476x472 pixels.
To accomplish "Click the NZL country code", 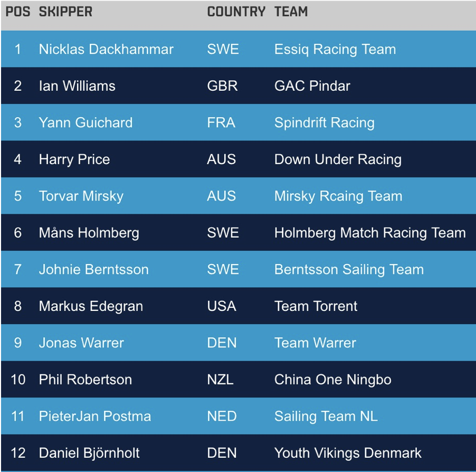I will point(220,380).
